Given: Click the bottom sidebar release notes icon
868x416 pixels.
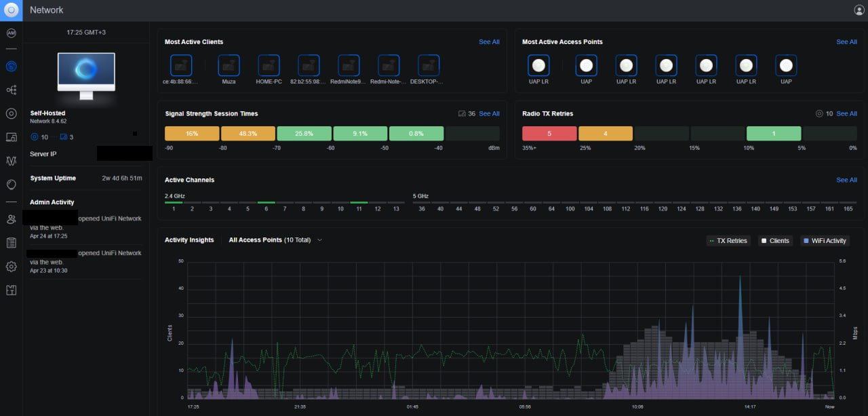Looking at the screenshot, I should tap(11, 290).
